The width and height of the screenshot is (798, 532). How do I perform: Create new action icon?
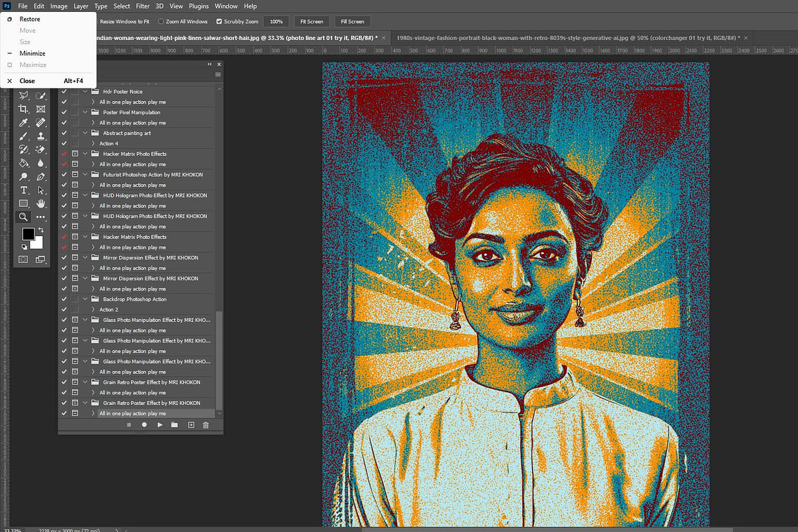191,424
